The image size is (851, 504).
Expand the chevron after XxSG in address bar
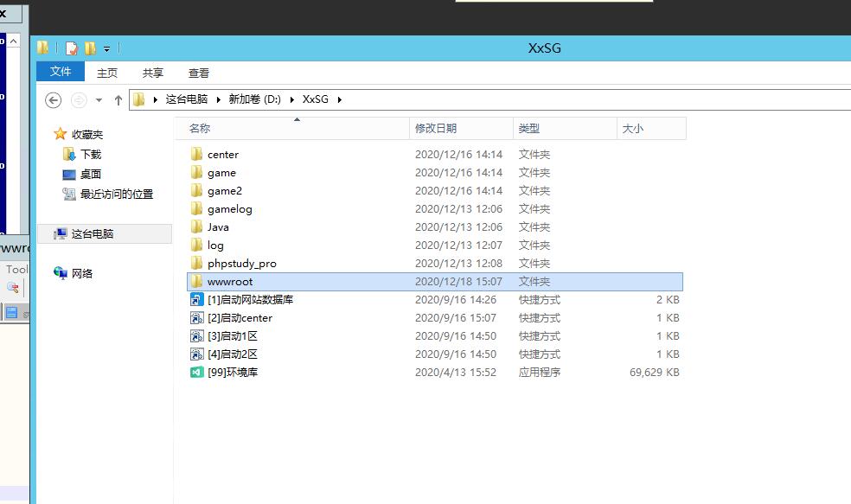[x=340, y=99]
